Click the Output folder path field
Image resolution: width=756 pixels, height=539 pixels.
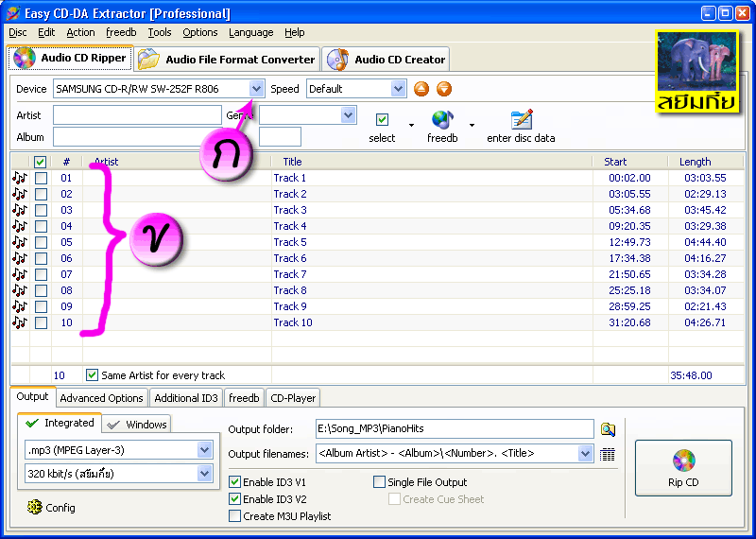(455, 428)
